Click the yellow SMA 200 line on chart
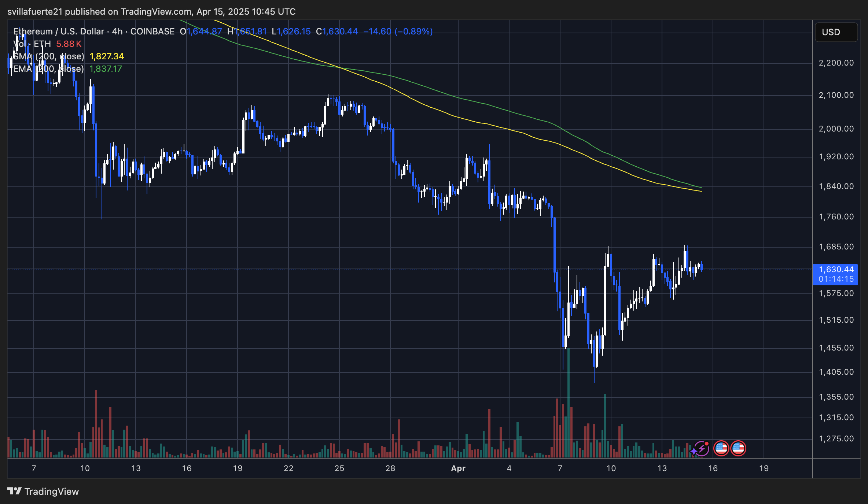 (458, 118)
